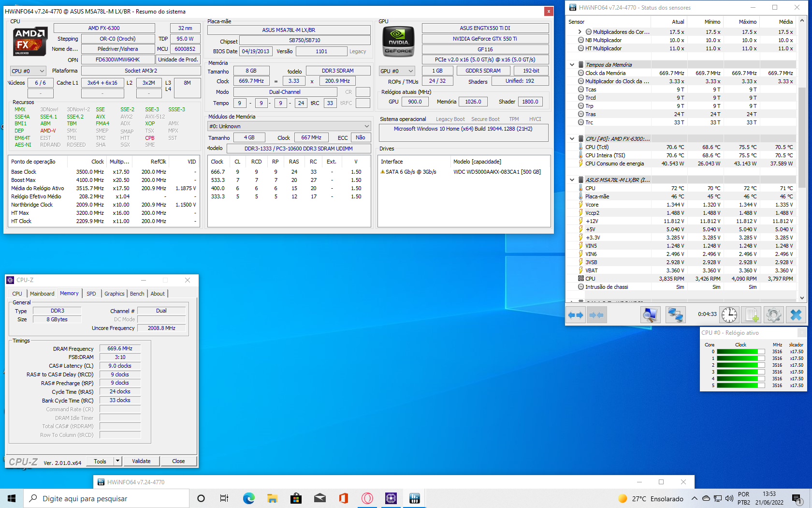Click the sensor list vertical scrollbar
The height and width of the screenshot is (508, 812).
coord(802,138)
